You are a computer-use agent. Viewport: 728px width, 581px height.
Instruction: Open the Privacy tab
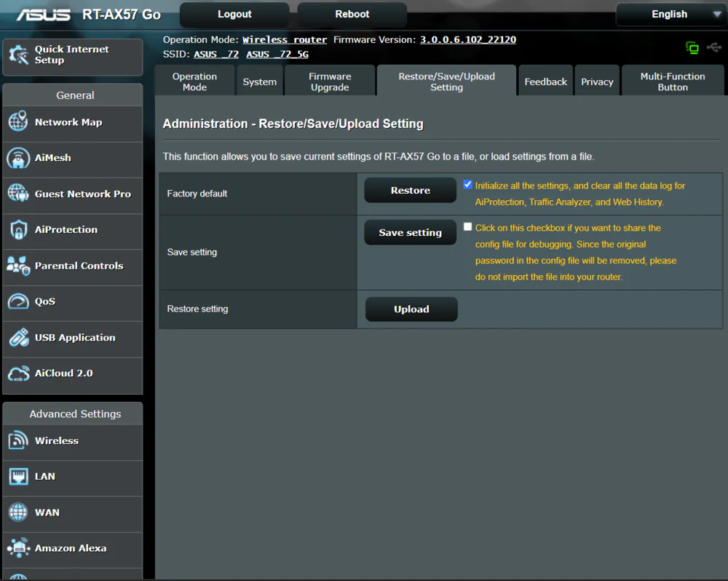(x=597, y=82)
